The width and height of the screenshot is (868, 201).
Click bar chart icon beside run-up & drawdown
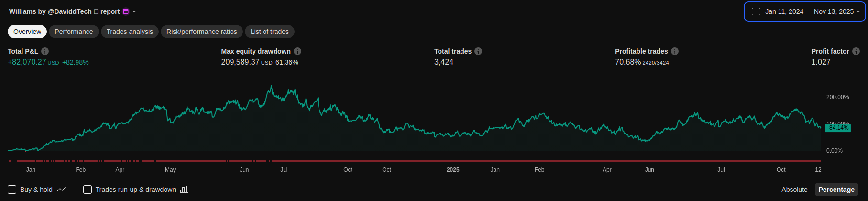(x=185, y=190)
